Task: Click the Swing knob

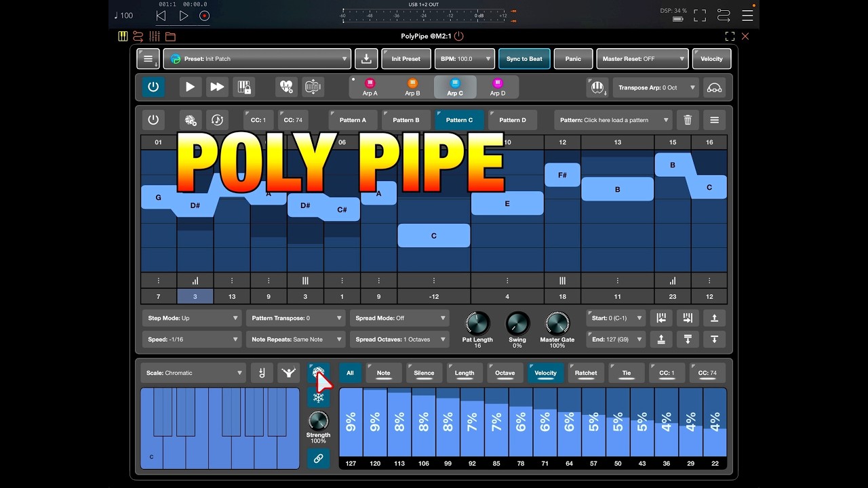Action: pos(518,323)
